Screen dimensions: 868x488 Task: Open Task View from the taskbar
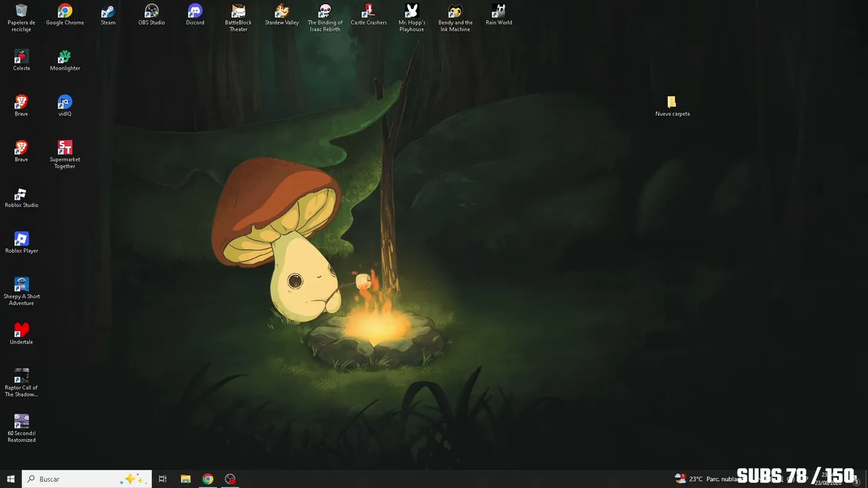coord(163,479)
